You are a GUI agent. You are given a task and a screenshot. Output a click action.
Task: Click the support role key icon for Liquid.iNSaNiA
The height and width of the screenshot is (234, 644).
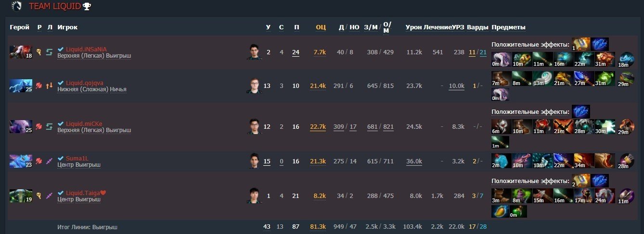pyautogui.click(x=39, y=52)
